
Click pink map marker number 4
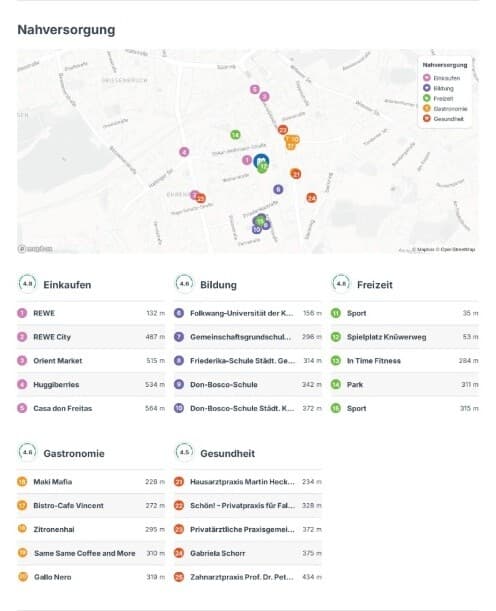point(184,152)
